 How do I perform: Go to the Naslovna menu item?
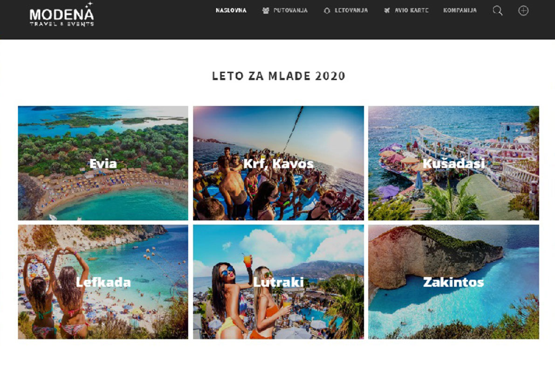click(x=231, y=11)
